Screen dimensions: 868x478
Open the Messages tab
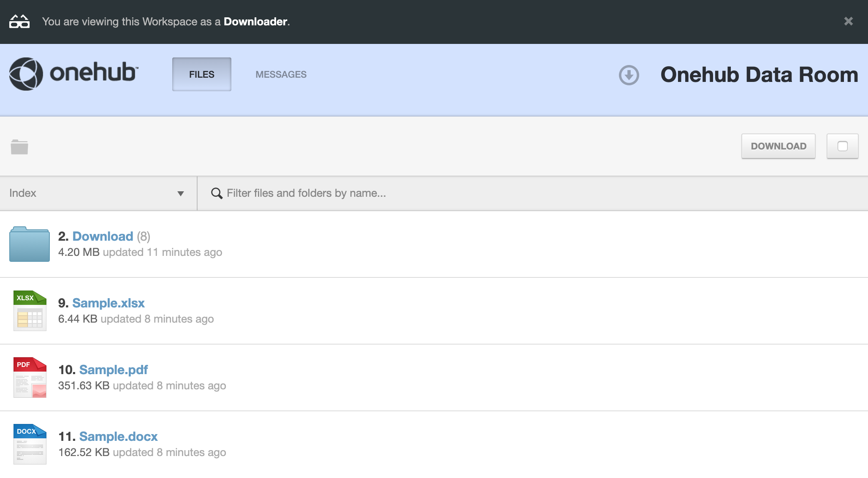[x=281, y=74]
